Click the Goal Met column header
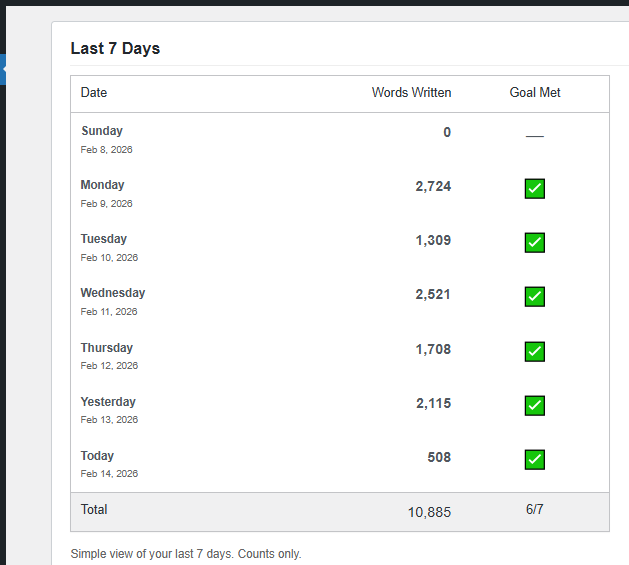Image resolution: width=629 pixels, height=565 pixels. click(535, 93)
